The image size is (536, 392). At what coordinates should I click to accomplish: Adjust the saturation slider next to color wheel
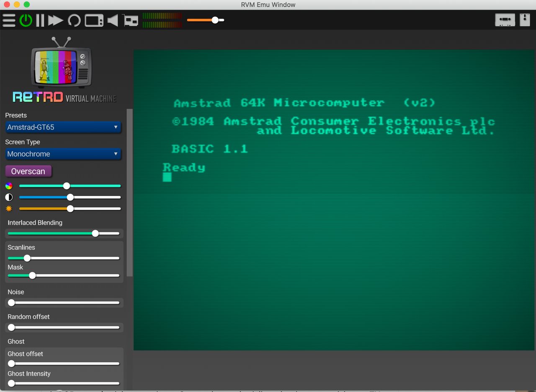point(70,186)
